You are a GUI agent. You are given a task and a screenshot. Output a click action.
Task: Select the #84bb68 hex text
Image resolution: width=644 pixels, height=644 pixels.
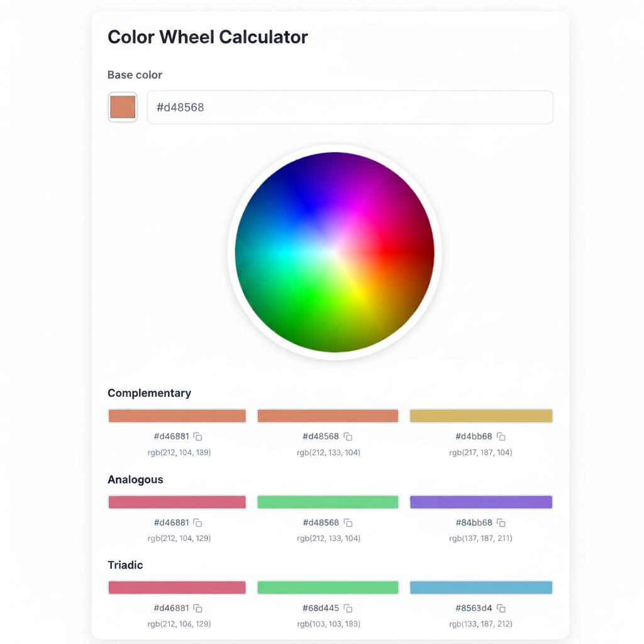pos(474,523)
